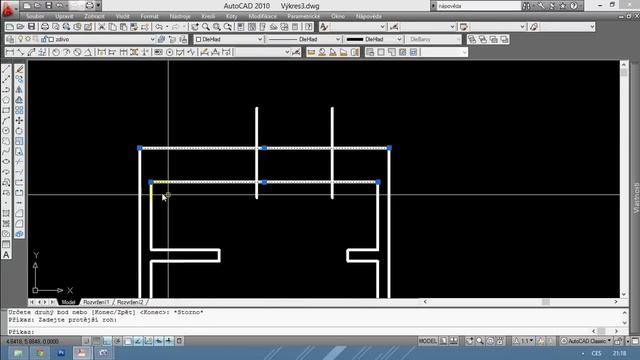This screenshot has width=640, height=360.
Task: Open the Modifikace menu
Action: (262, 16)
